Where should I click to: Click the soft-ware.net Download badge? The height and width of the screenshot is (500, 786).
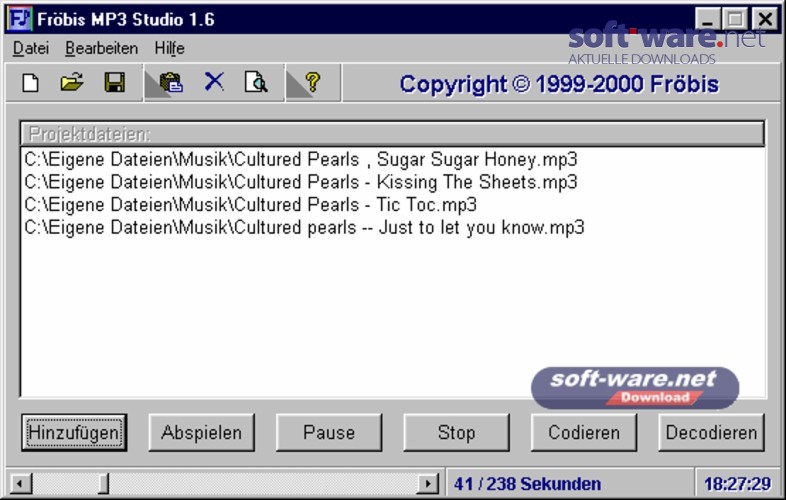tap(635, 388)
